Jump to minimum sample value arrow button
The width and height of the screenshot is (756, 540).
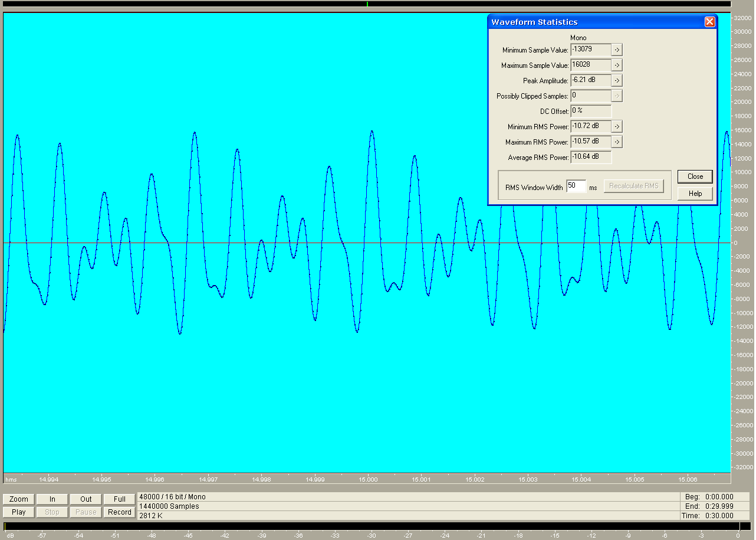[x=617, y=50]
